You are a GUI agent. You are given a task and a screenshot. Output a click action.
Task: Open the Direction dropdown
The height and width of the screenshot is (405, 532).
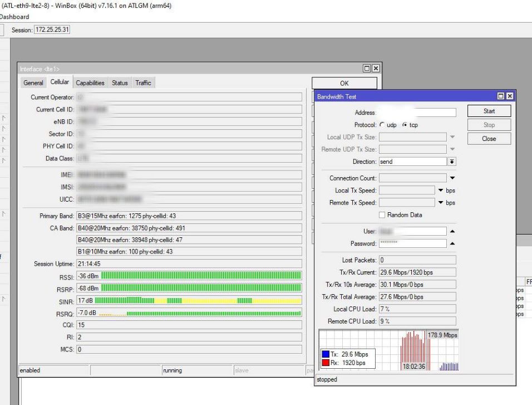pos(452,162)
